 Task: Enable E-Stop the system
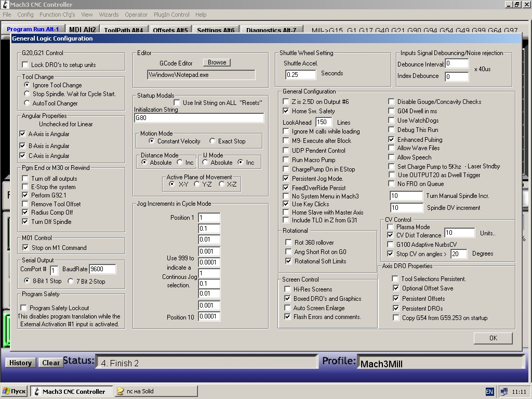[x=25, y=187]
